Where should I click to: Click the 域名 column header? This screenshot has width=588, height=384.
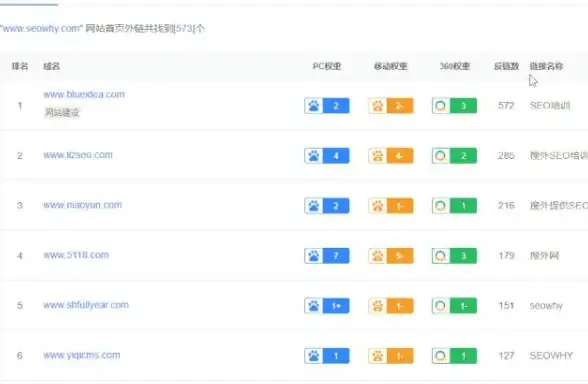pos(52,66)
